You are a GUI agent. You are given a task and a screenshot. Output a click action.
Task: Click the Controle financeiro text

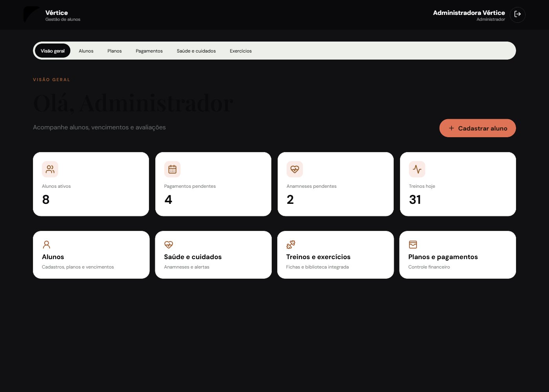click(x=429, y=267)
